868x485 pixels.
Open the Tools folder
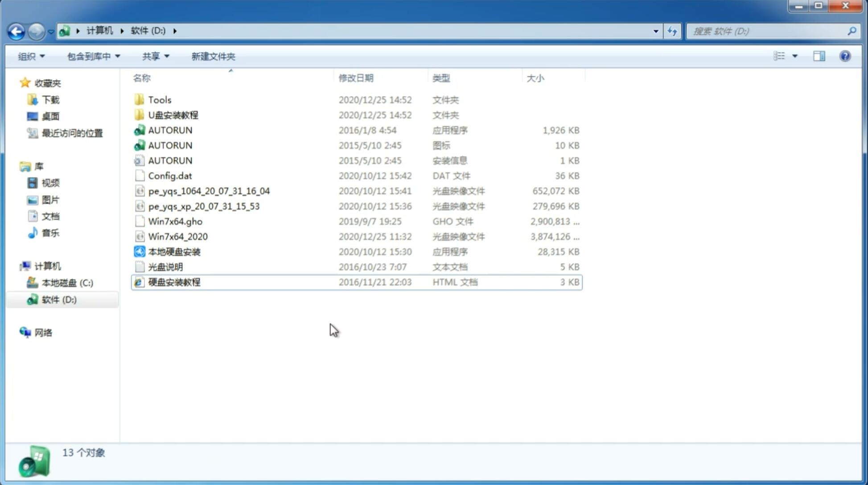coord(159,99)
